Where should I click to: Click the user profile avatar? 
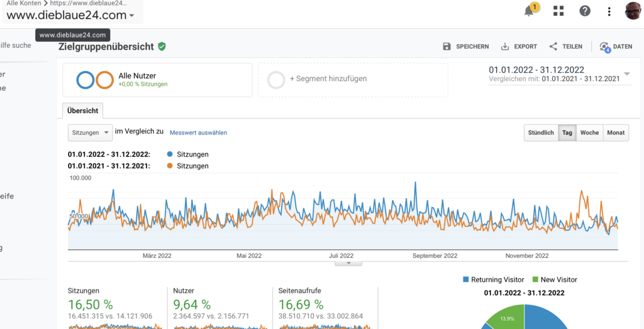pos(633,11)
